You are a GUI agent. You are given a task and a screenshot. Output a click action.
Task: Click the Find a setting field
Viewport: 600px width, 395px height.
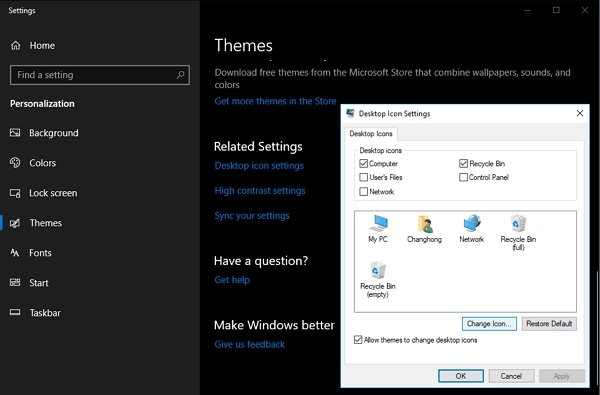point(100,75)
